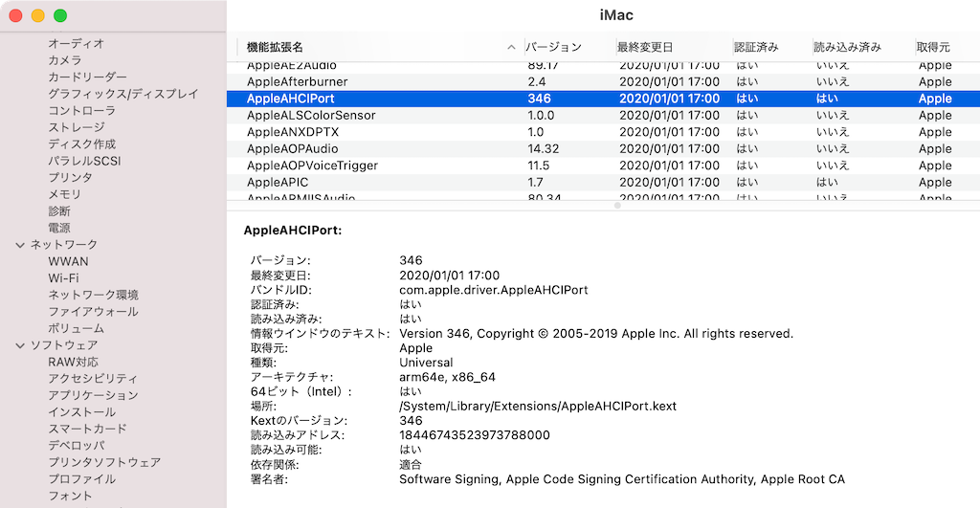The height and width of the screenshot is (508, 980).
Task: Click the AppleAHCIPort: detail heading
Action: (293, 231)
